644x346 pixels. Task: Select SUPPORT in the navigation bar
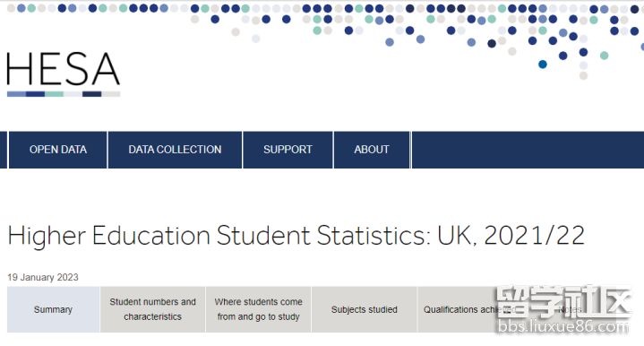click(x=288, y=150)
